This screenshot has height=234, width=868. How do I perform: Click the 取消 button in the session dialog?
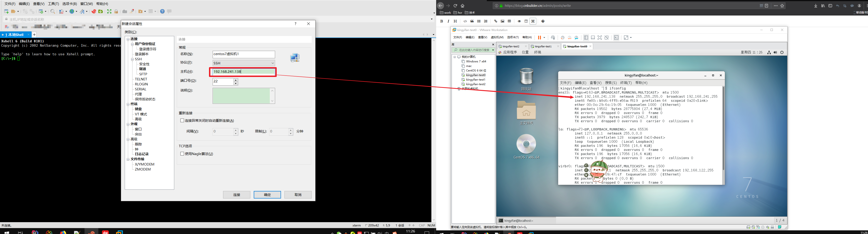pos(298,195)
